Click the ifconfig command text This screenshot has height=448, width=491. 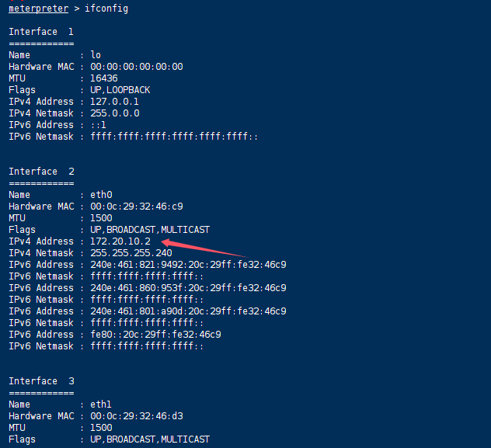tap(110, 9)
